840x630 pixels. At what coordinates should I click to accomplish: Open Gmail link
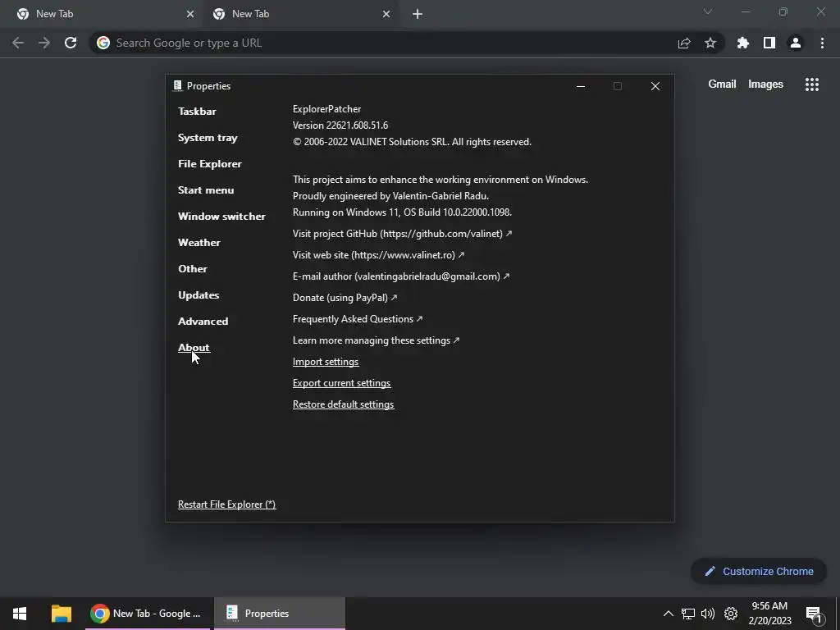(x=722, y=84)
